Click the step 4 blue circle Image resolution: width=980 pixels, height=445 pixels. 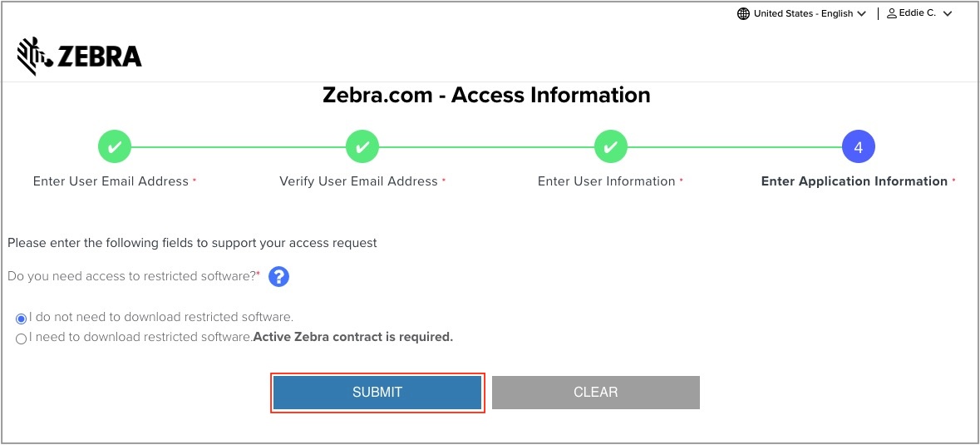click(858, 147)
